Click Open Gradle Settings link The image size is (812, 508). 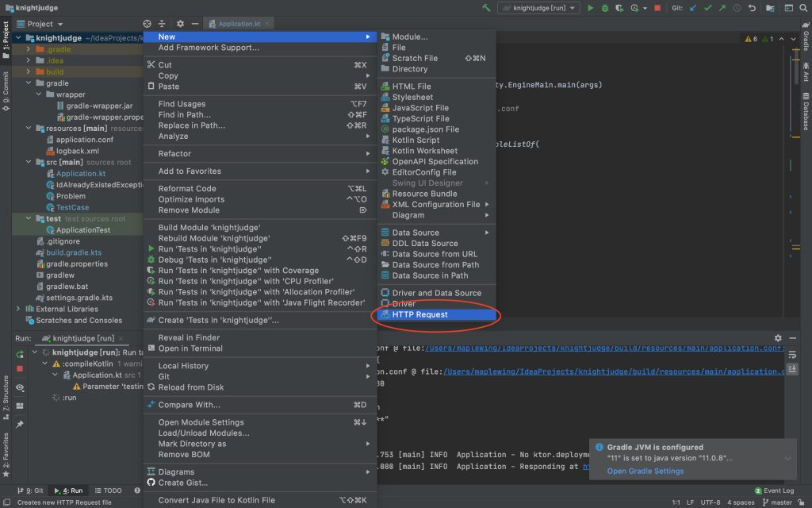click(645, 471)
